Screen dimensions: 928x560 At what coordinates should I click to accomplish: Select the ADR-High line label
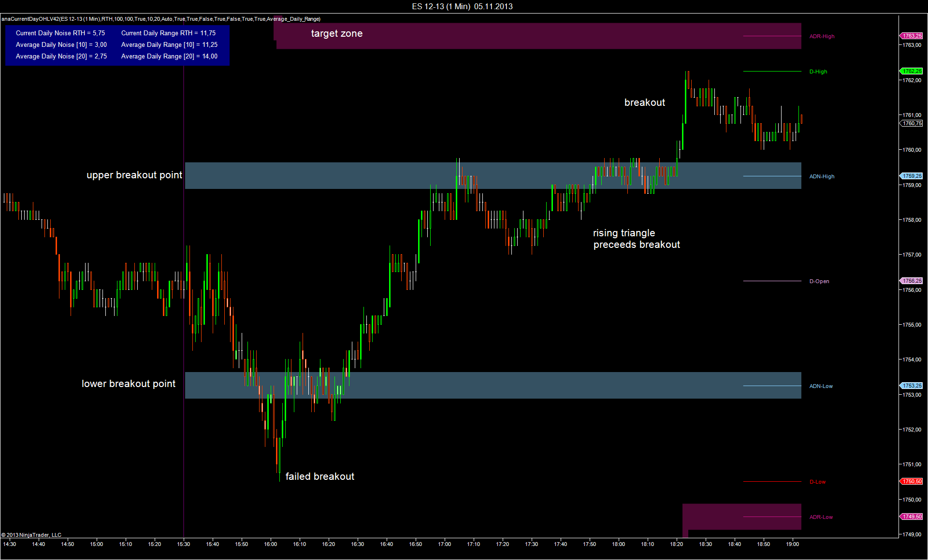coord(822,36)
